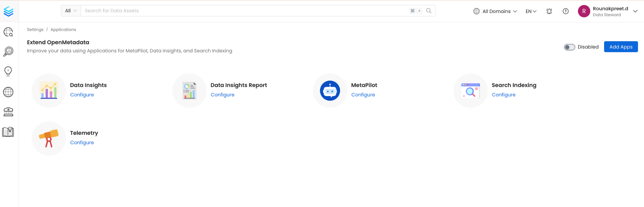Viewport: 644px width, 207px height.
Task: Click the Data Insights title
Action: tap(88, 85)
